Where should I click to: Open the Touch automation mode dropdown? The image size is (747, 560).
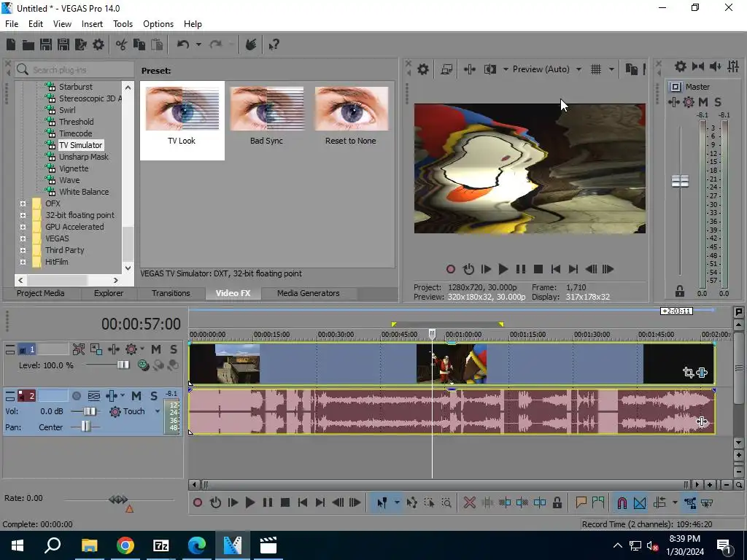158,411
